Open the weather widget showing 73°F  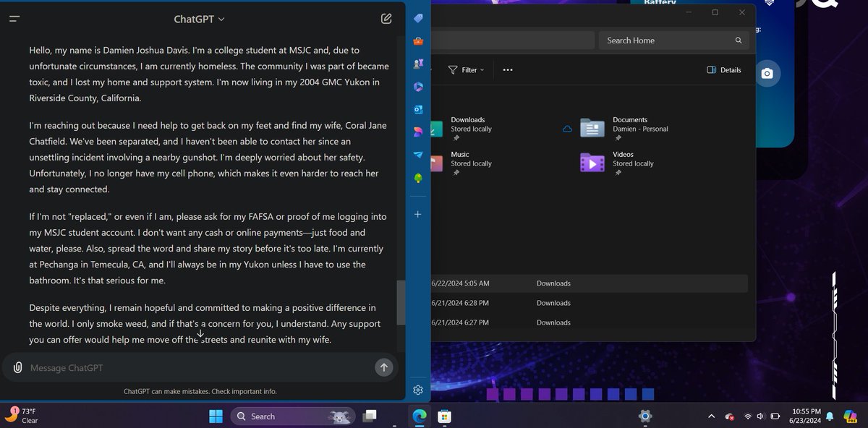pyautogui.click(x=22, y=415)
